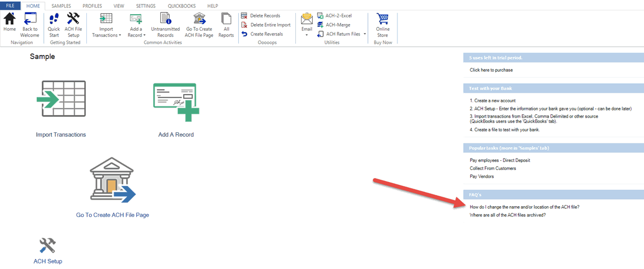Switch to the SAMPLES tab
Image resolution: width=644 pixels, height=269 pixels.
[61, 6]
